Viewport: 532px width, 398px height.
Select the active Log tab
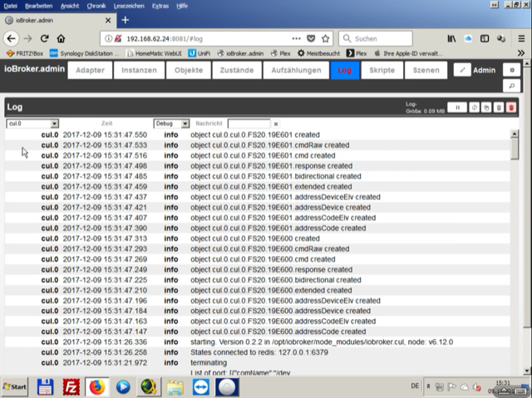345,70
